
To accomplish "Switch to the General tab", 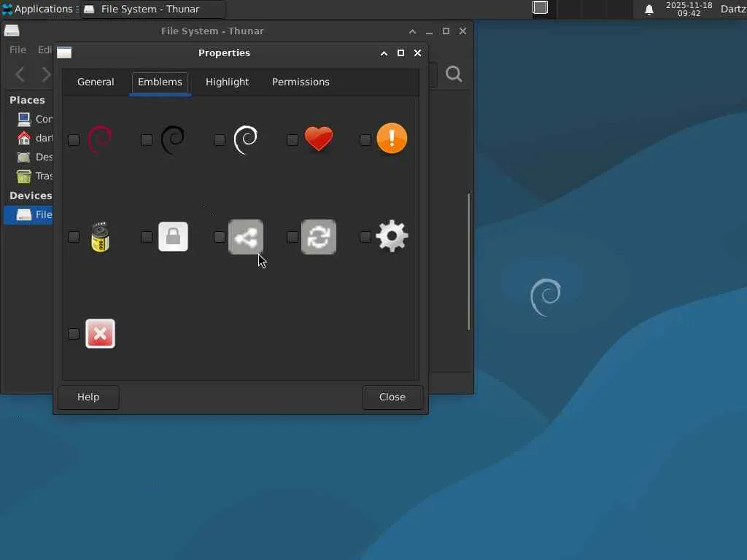I will 96,82.
